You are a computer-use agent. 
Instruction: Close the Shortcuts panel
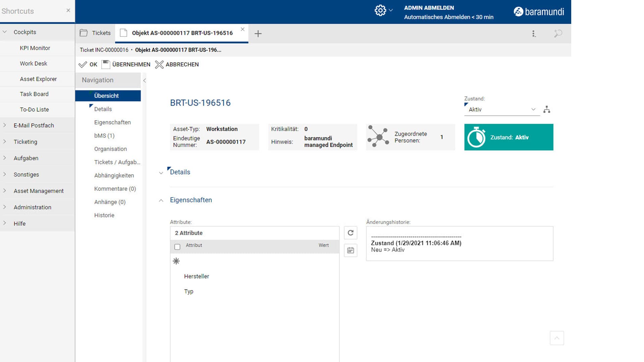(x=68, y=10)
